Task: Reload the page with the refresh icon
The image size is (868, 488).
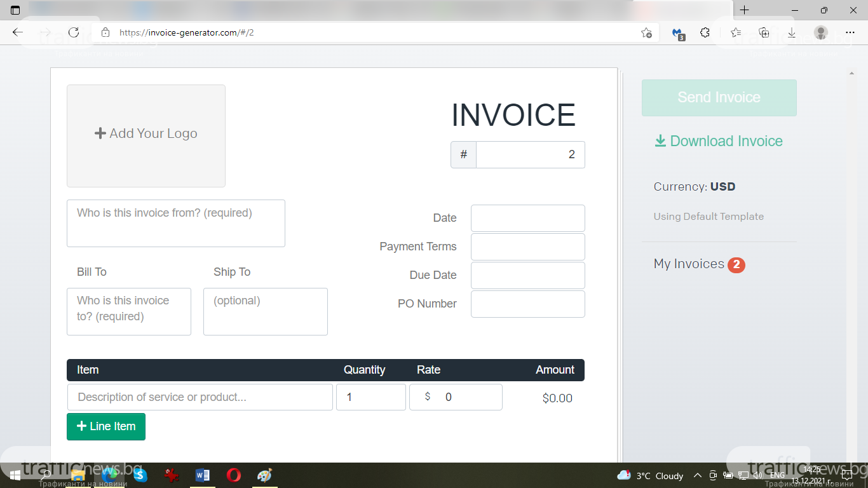Action: [x=74, y=32]
